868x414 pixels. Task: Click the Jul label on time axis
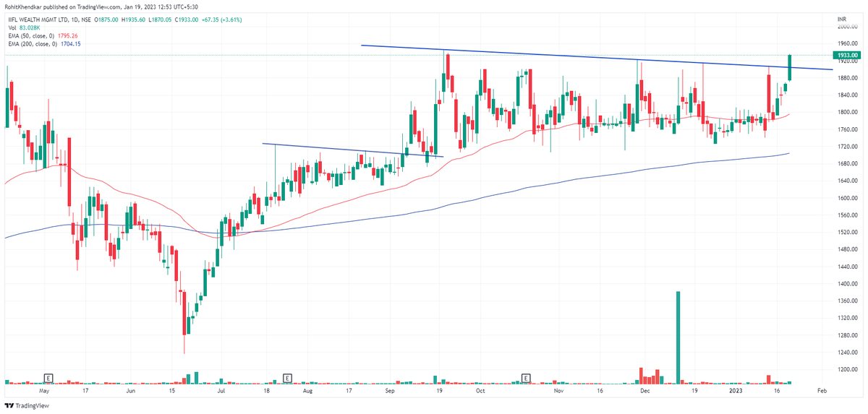click(x=221, y=389)
